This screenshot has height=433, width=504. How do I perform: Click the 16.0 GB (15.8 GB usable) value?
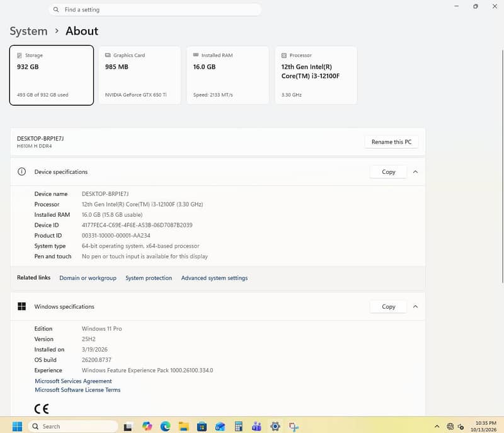112,215
